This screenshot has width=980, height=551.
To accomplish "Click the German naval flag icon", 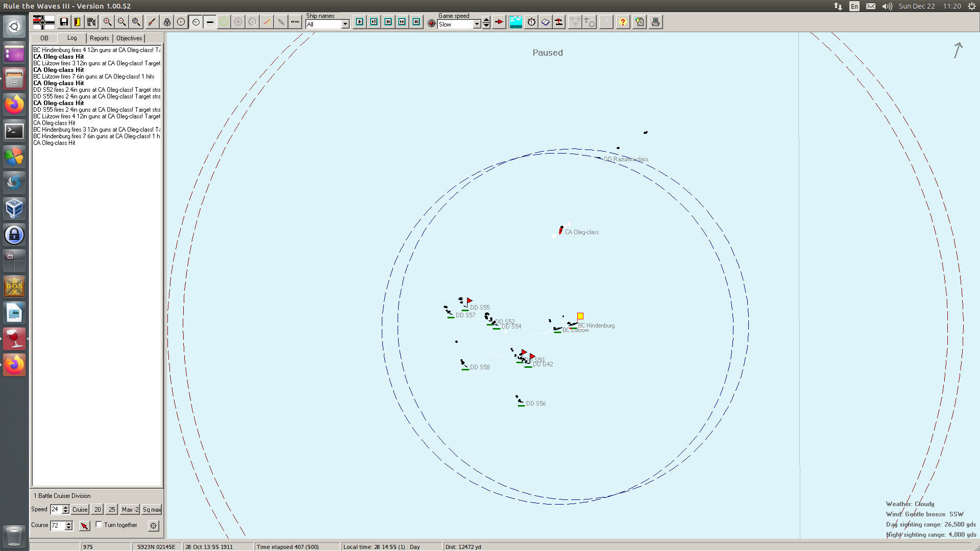I will (43, 22).
